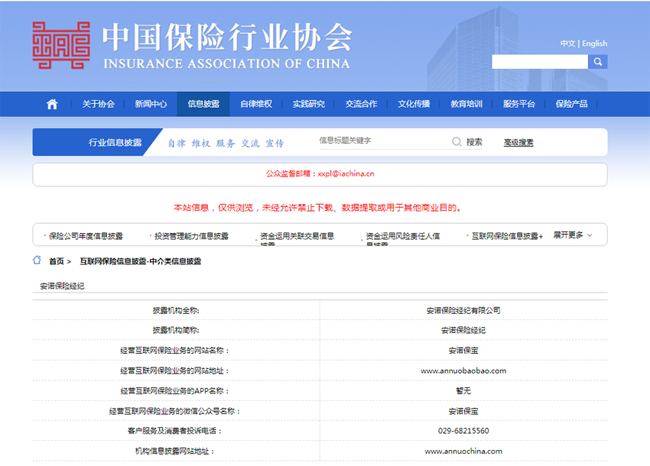Image resolution: width=650 pixels, height=466 pixels.
Task: Click the 首页 breadcrumb link
Action: 56,261
